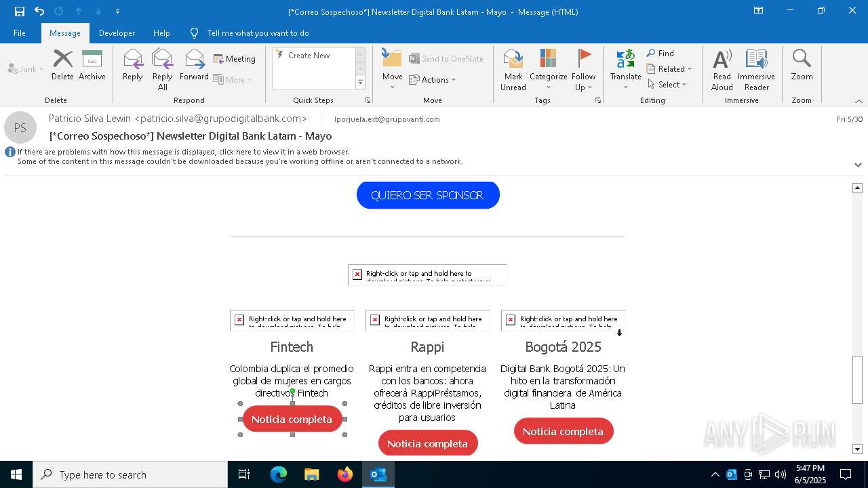
Task: Open the Categorize color menu
Action: click(548, 69)
